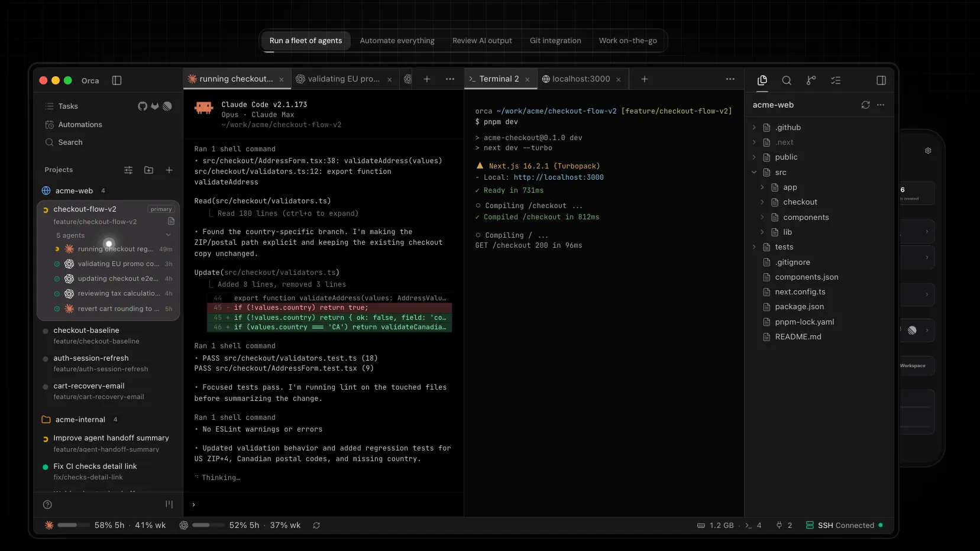Screen dimensions: 980x551
Task: Open the checkout-baseline workspace
Action: pyautogui.click(x=108, y=336)
